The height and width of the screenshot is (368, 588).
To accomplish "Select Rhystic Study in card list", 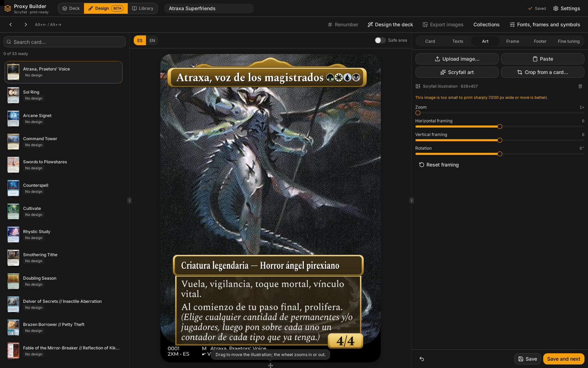I will (x=63, y=235).
